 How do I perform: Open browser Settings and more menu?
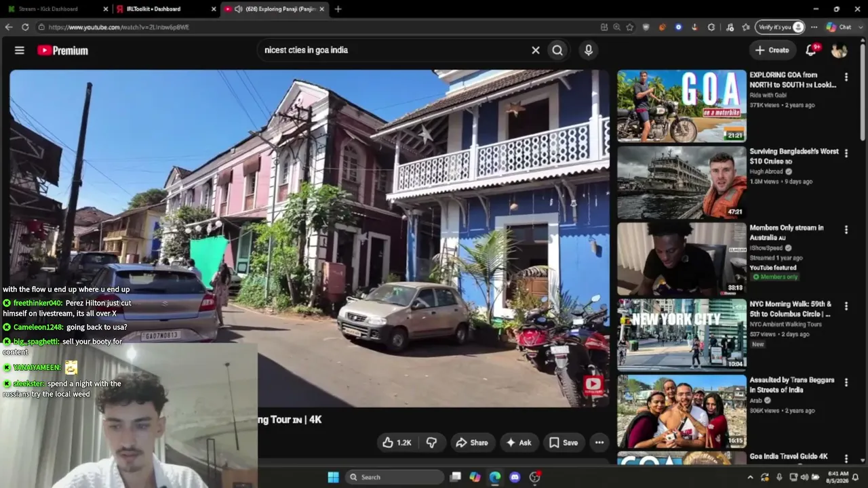pos(814,27)
